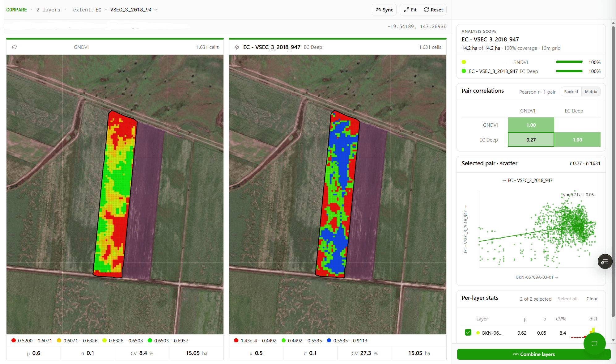
Task: Switch to Ranked correlations view
Action: tap(571, 91)
